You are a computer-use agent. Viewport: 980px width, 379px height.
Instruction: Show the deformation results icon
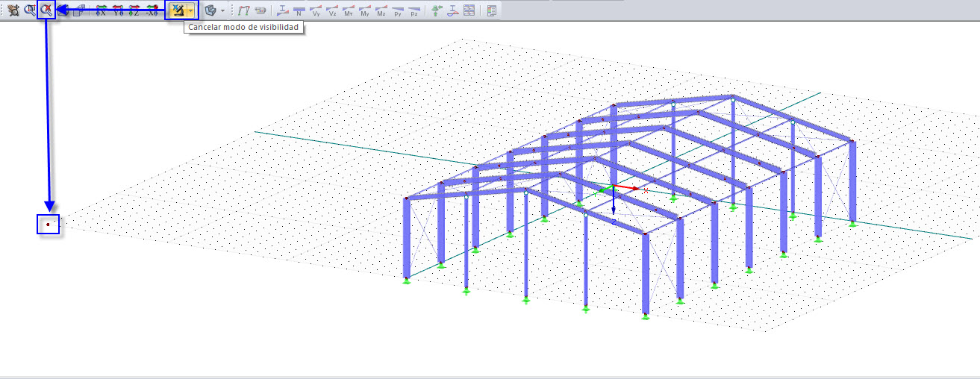243,10
